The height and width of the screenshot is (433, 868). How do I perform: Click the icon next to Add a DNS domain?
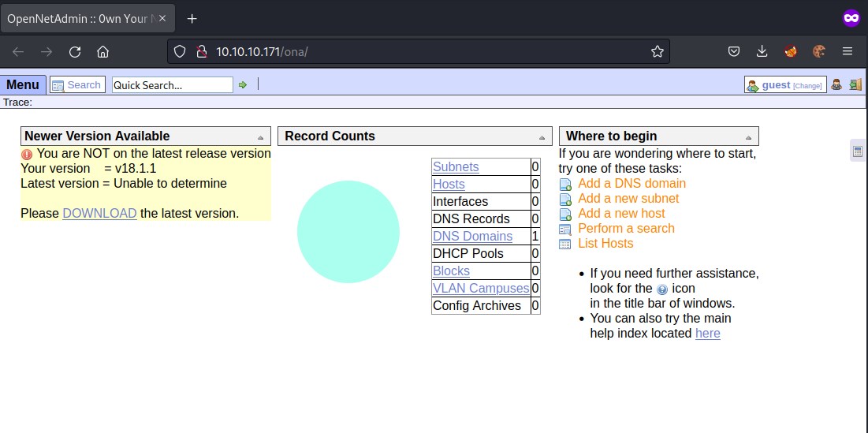click(x=565, y=184)
